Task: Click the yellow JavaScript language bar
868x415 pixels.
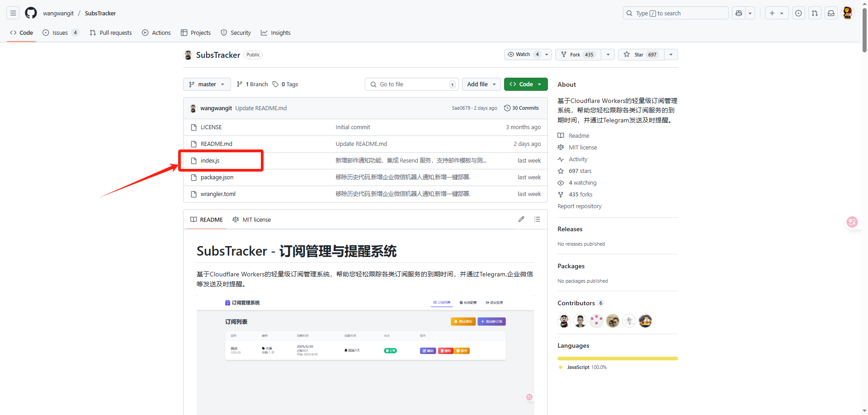Action: tap(618, 359)
